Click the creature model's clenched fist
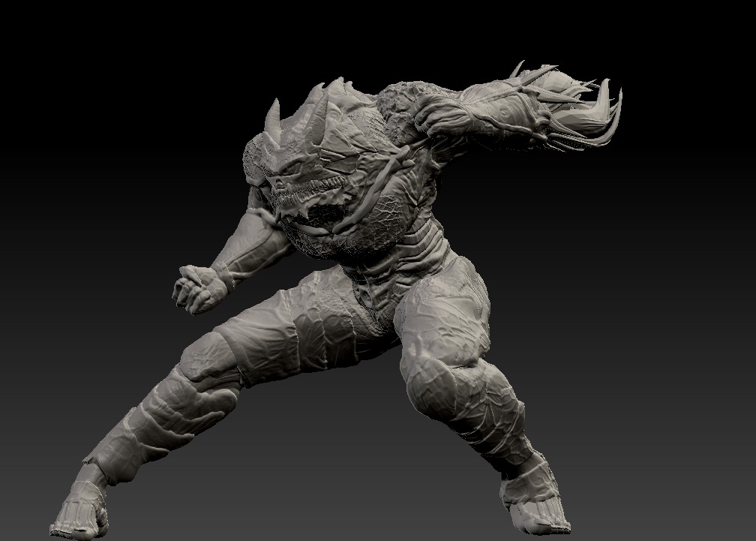Image resolution: width=756 pixels, height=541 pixels. coord(199,288)
